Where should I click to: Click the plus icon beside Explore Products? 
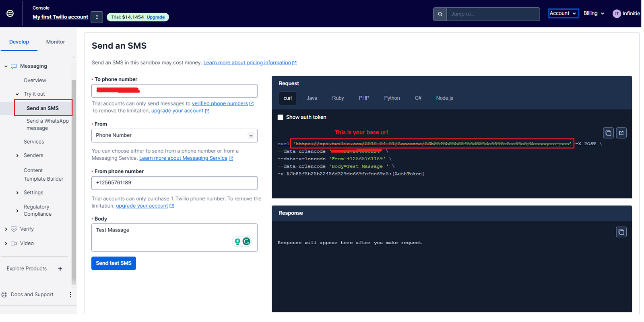[x=60, y=269]
